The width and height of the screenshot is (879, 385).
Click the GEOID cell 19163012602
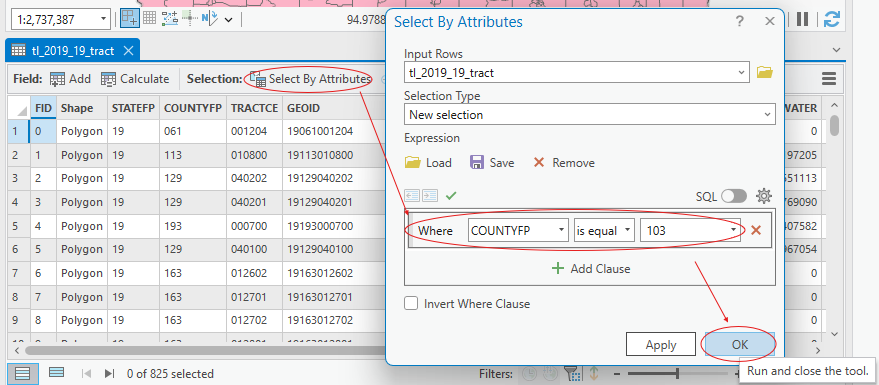tap(320, 273)
